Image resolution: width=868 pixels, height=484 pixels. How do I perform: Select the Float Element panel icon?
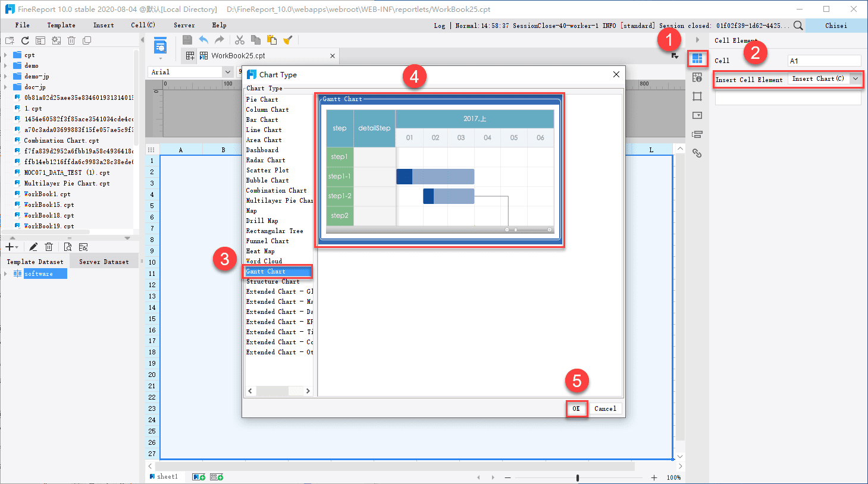pos(697,95)
